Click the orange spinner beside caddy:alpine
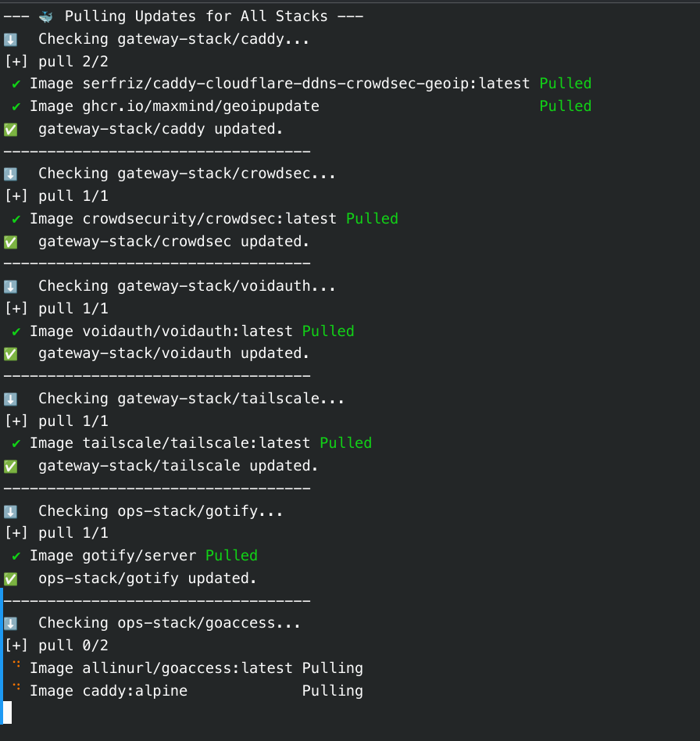 point(16,689)
